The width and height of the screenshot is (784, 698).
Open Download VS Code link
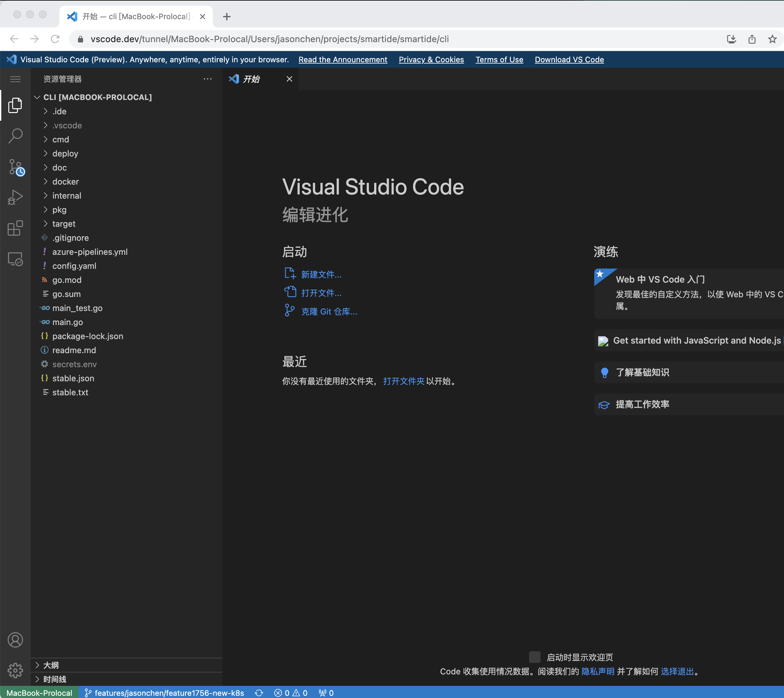pos(569,59)
